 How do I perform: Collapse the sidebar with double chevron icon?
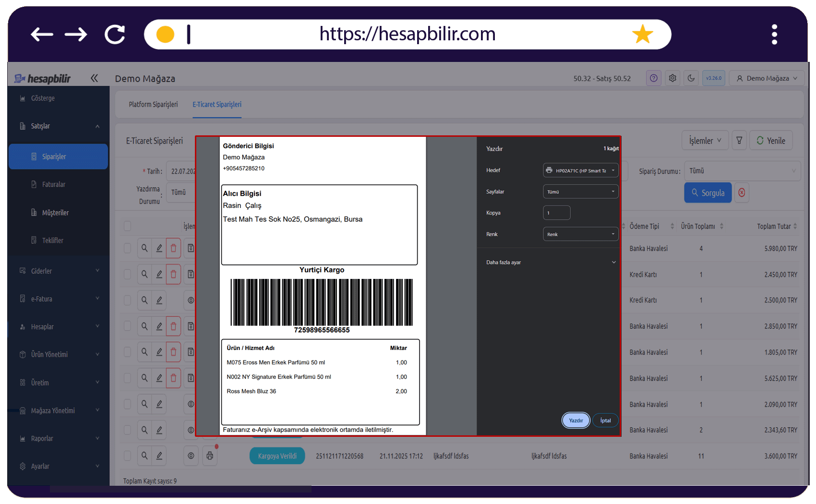94,78
